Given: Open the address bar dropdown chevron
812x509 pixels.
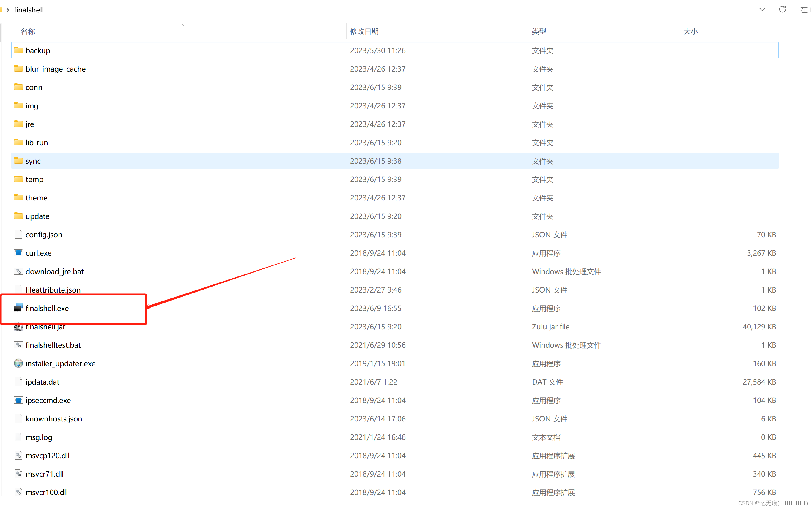Looking at the screenshot, I should tap(762, 10).
